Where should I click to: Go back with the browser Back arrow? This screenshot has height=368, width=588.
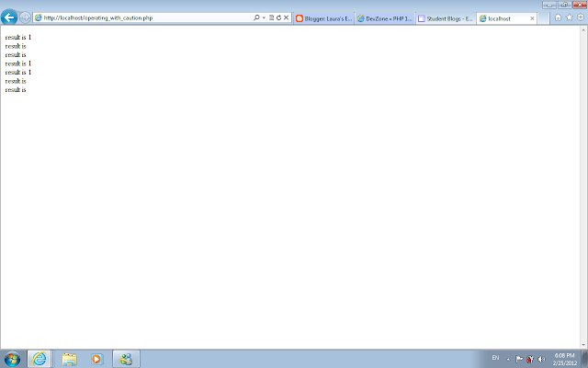[9, 17]
